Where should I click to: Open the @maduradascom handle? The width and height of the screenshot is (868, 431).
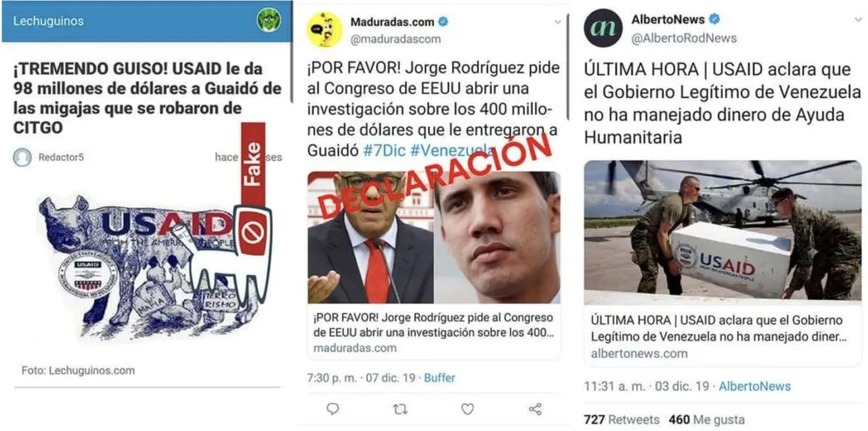[395, 39]
